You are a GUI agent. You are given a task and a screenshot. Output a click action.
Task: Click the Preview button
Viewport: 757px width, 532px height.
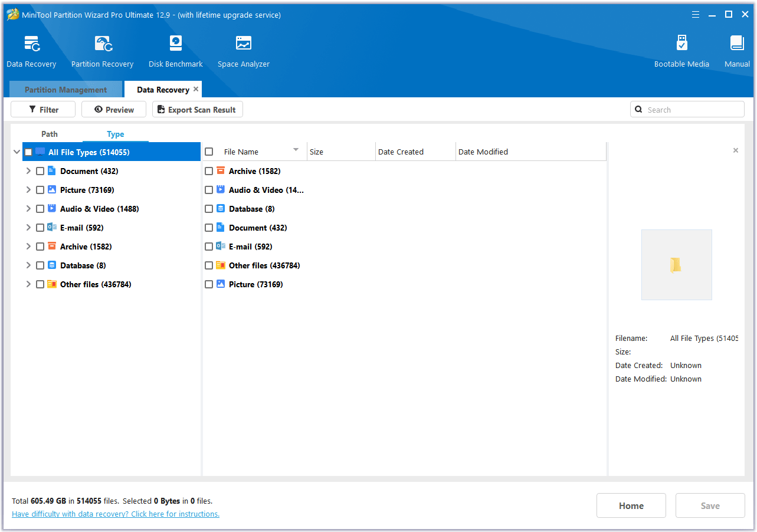[x=114, y=110]
